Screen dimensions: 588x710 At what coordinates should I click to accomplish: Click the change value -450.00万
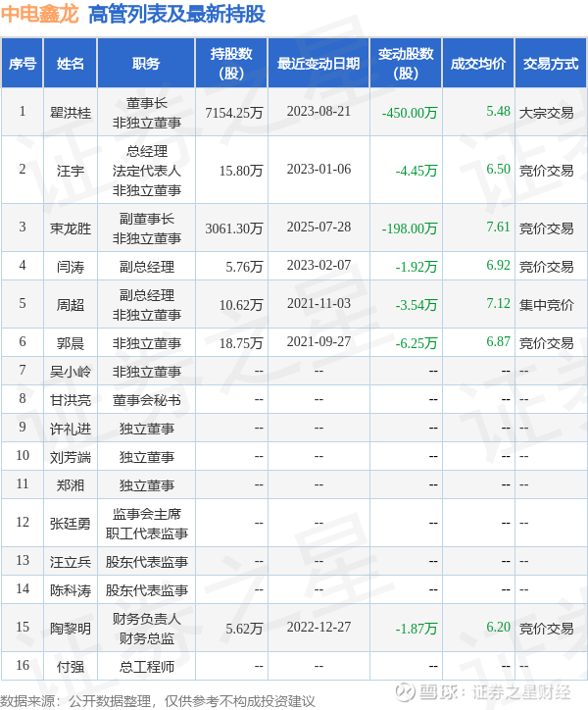(x=410, y=113)
